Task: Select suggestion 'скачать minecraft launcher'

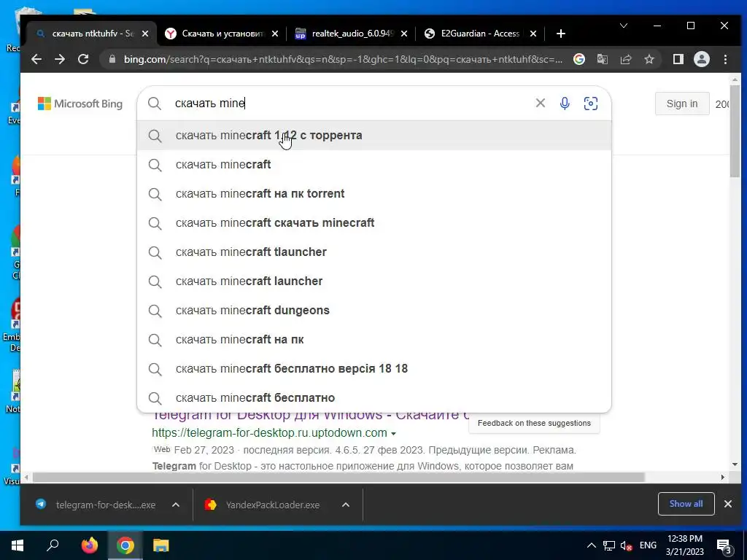Action: coord(374,281)
